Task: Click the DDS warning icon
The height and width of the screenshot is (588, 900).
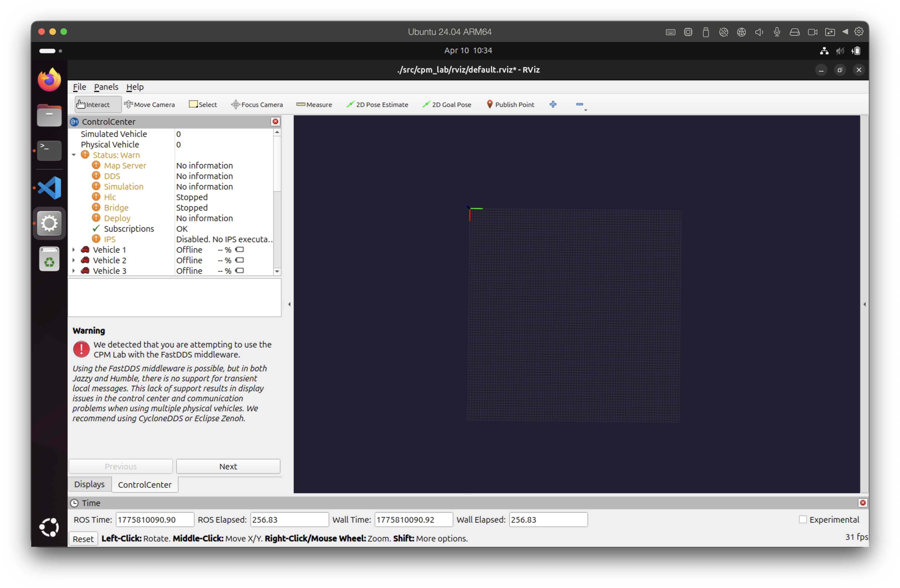Action: (x=96, y=175)
